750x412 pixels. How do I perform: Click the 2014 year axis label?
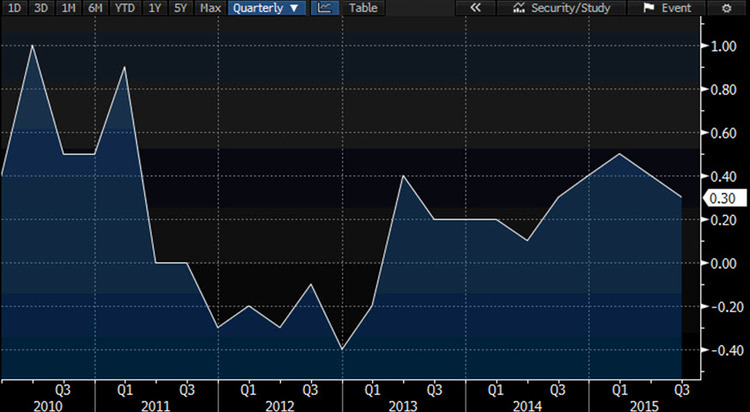[x=527, y=406]
